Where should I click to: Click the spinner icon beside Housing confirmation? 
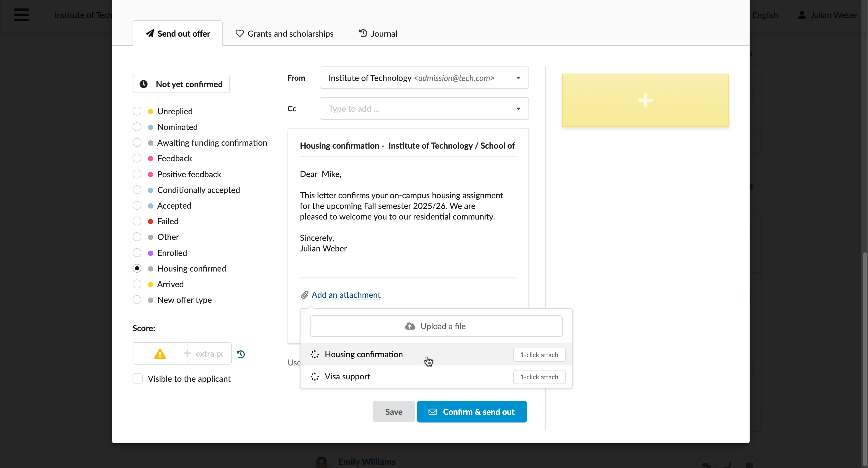click(x=315, y=354)
